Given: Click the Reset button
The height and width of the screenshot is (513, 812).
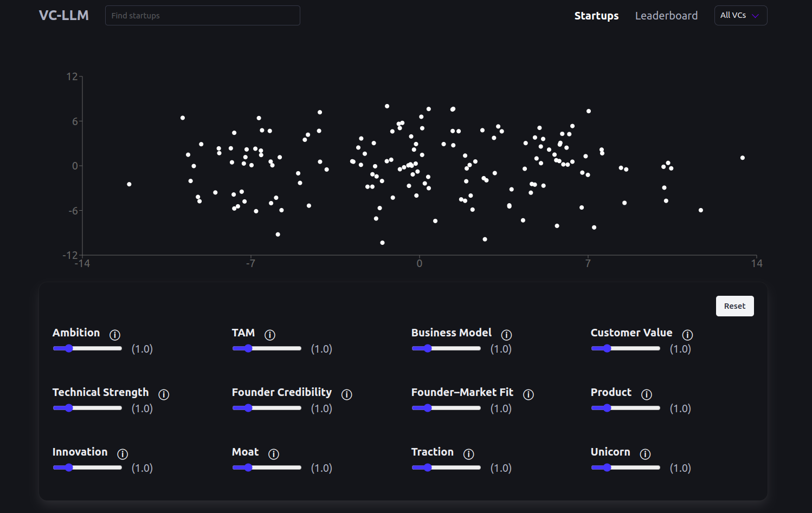Looking at the screenshot, I should coord(734,306).
